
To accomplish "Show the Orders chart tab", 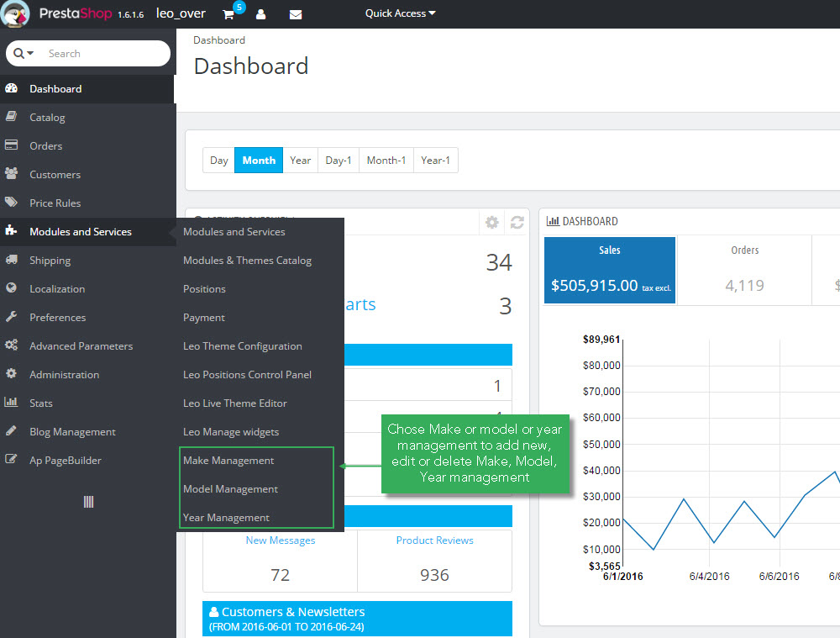I will [x=744, y=270].
